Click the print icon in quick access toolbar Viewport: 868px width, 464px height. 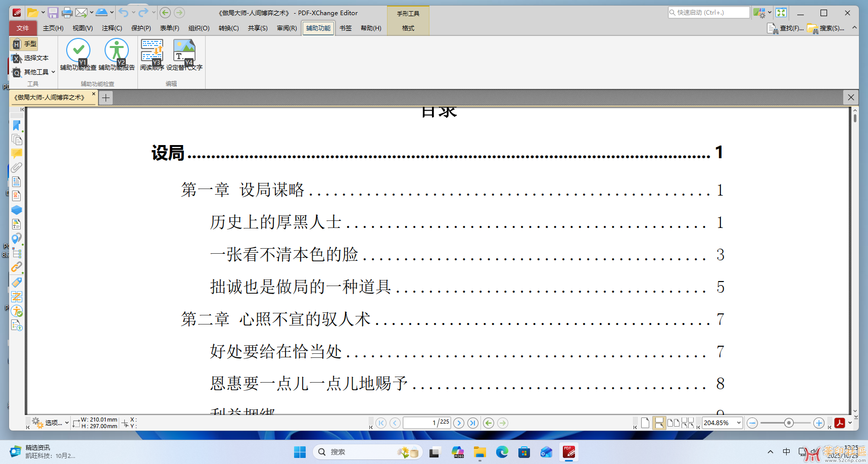pyautogui.click(x=67, y=12)
